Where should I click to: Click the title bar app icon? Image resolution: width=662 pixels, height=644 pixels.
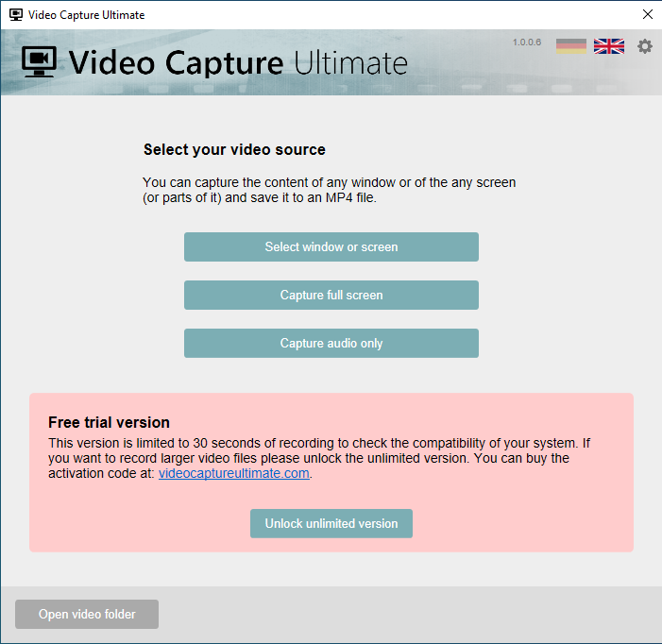[x=16, y=15]
